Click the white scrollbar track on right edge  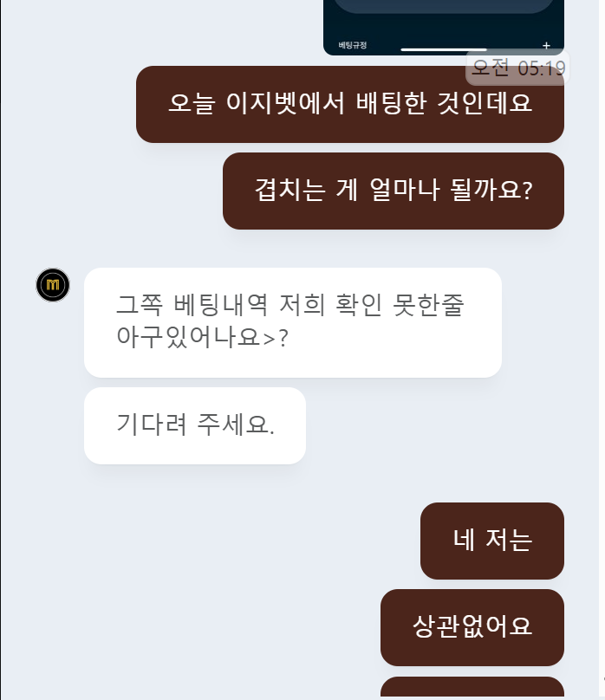602,350
